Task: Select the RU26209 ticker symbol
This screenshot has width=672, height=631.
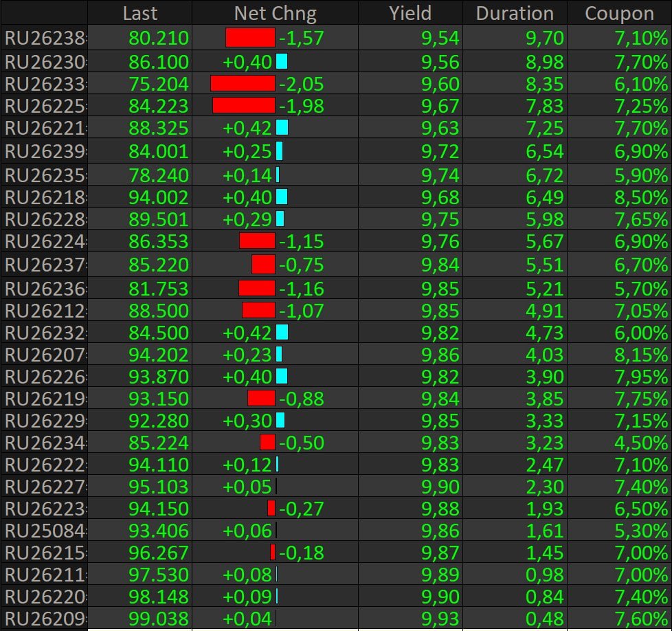Action: (45, 619)
